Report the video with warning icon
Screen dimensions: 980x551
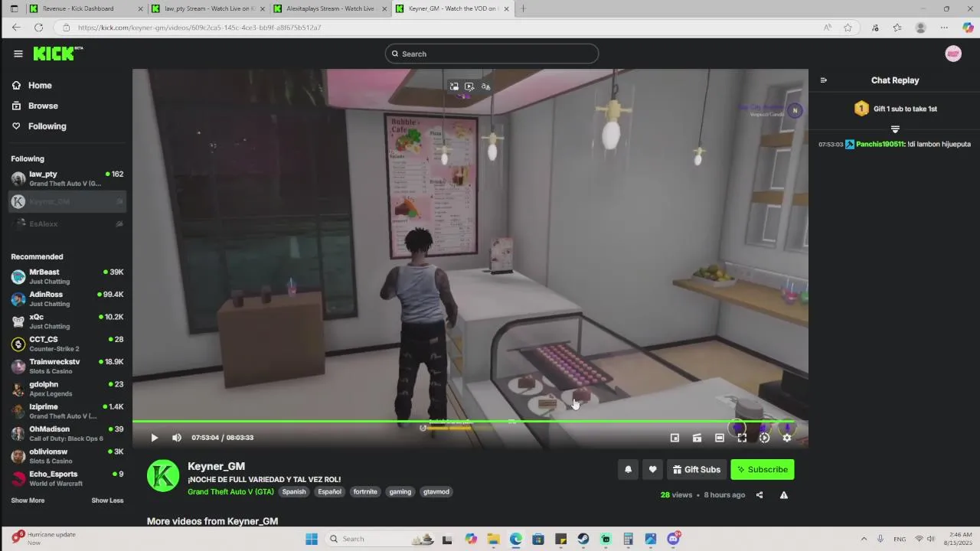[x=783, y=495]
